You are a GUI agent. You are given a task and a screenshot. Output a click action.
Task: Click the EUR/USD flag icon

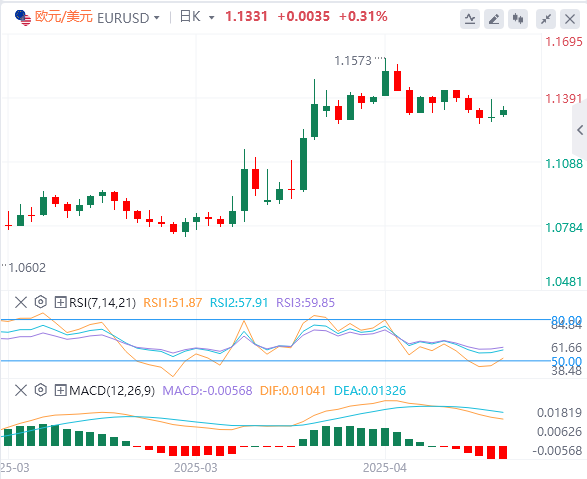(23, 18)
